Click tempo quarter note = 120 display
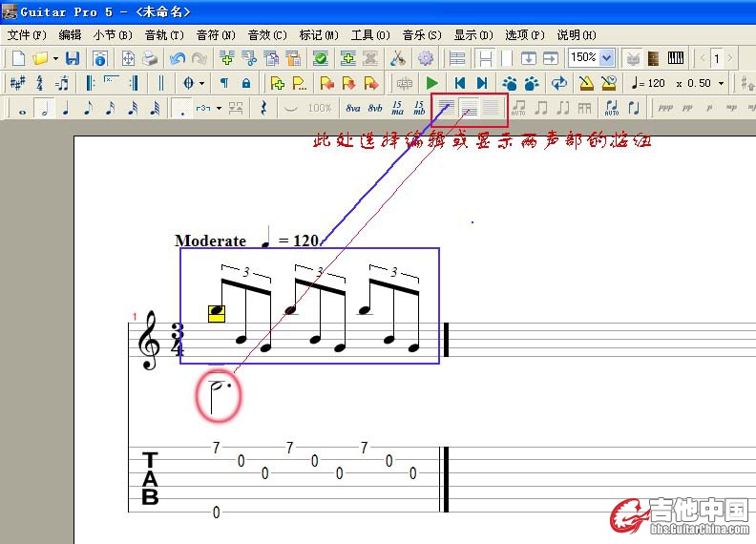Screen dimensions: 756x544 648,83
